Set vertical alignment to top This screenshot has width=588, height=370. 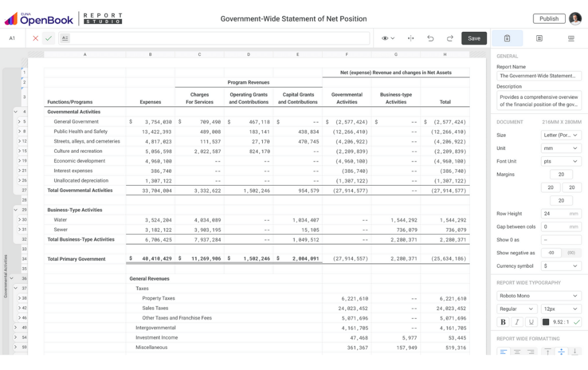[x=548, y=352]
